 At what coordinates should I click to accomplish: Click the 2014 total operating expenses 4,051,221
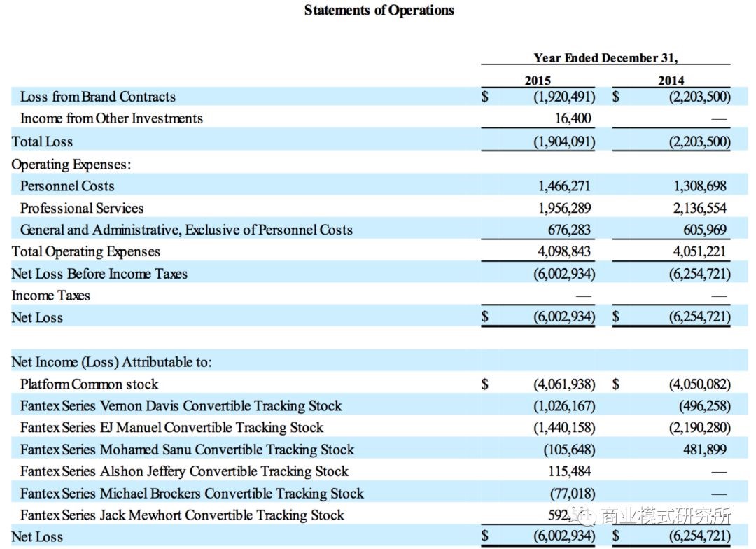pyautogui.click(x=700, y=252)
